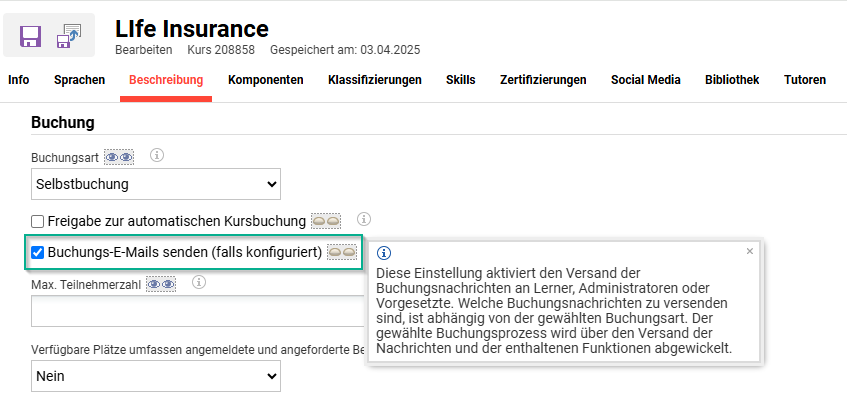
Task: Go to the Skills tab
Action: 460,80
